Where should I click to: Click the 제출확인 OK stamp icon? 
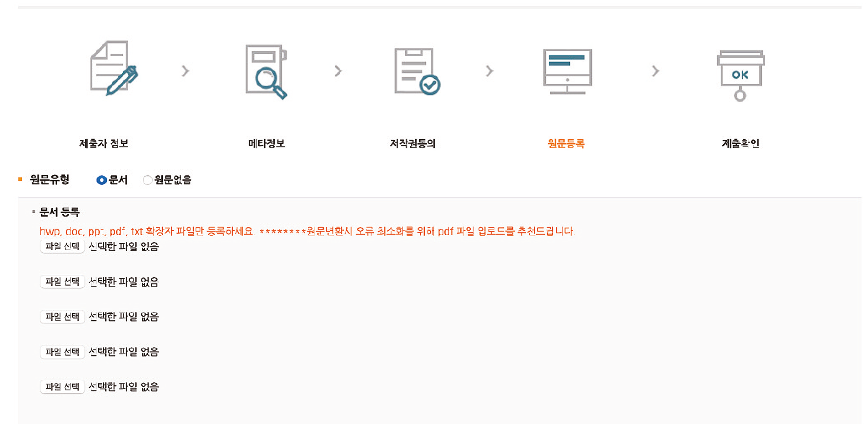click(x=740, y=75)
